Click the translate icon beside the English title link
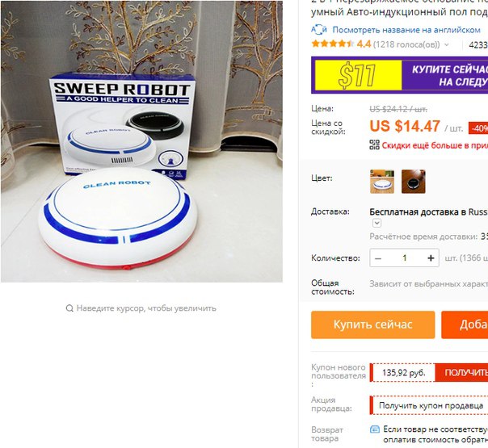This screenshot has width=488, height=448. pyautogui.click(x=318, y=30)
